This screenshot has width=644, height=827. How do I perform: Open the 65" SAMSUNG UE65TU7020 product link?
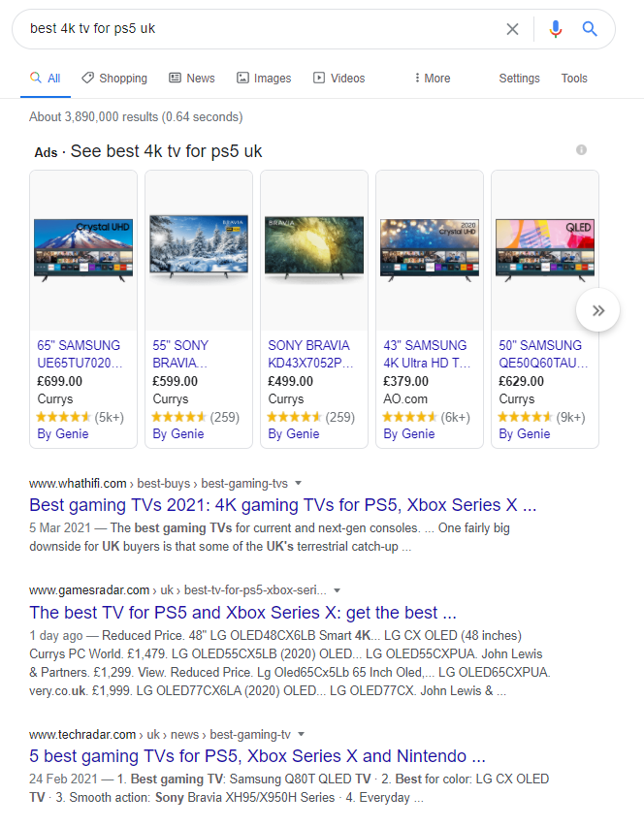pyautogui.click(x=80, y=354)
